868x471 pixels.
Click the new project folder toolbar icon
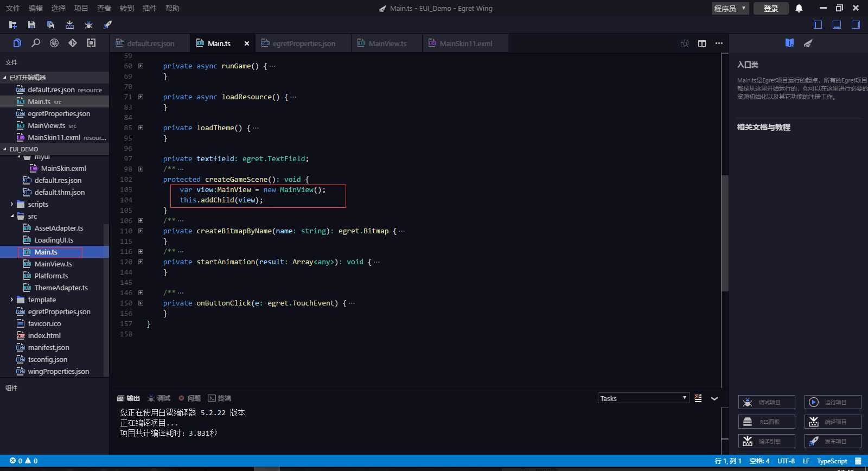pos(13,24)
